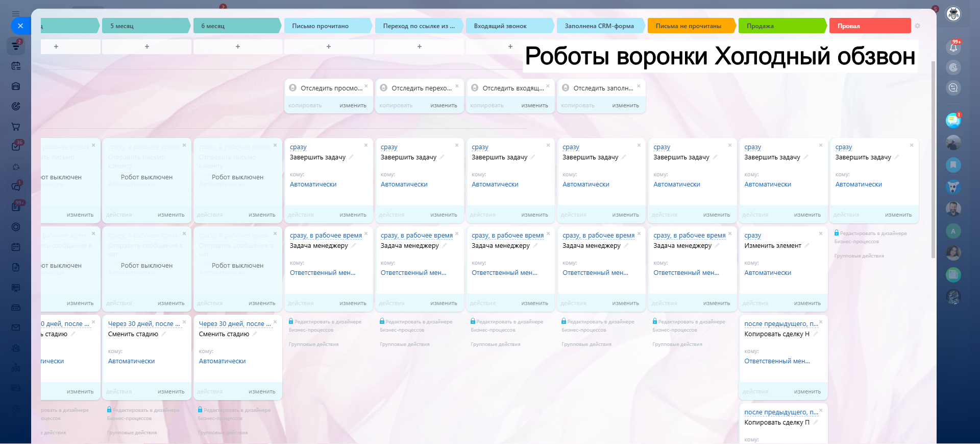Click Автоматически recipient of Изменить элемент robot
The width and height of the screenshot is (980, 444).
pos(768,273)
